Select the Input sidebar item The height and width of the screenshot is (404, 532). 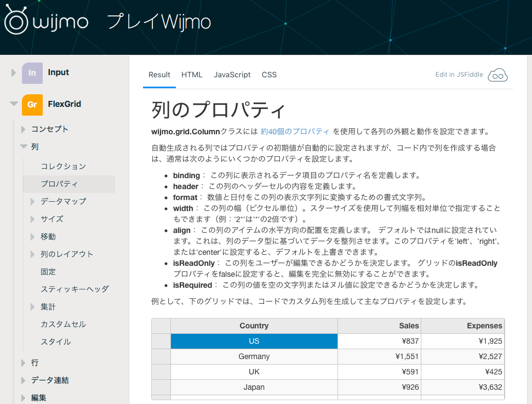click(x=59, y=72)
